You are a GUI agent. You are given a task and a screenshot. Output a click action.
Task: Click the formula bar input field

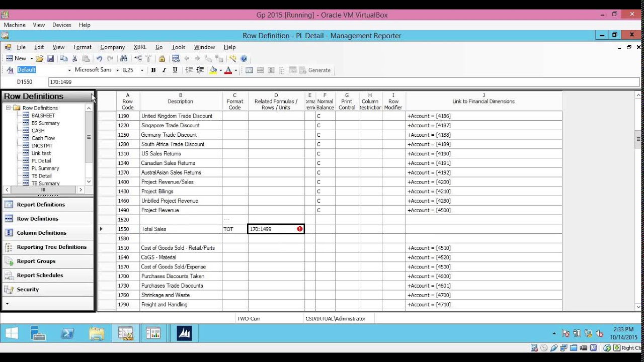tap(344, 82)
